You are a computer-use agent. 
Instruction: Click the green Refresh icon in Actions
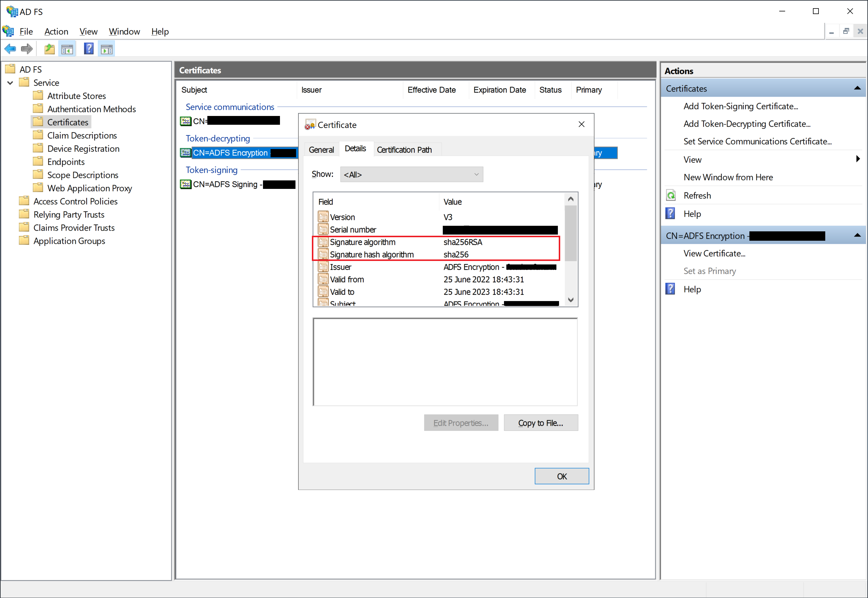671,195
